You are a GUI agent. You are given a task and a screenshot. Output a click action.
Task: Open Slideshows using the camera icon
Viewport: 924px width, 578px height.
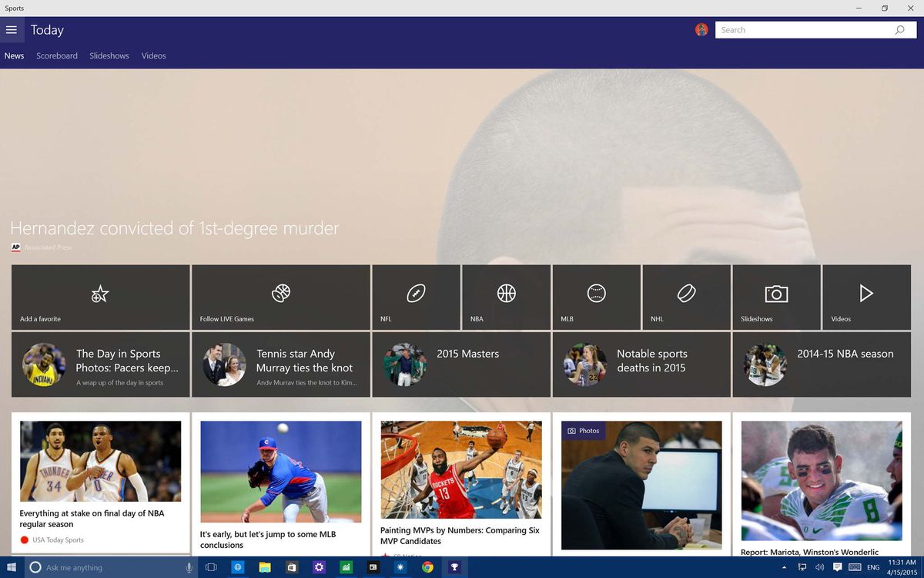pos(776,294)
